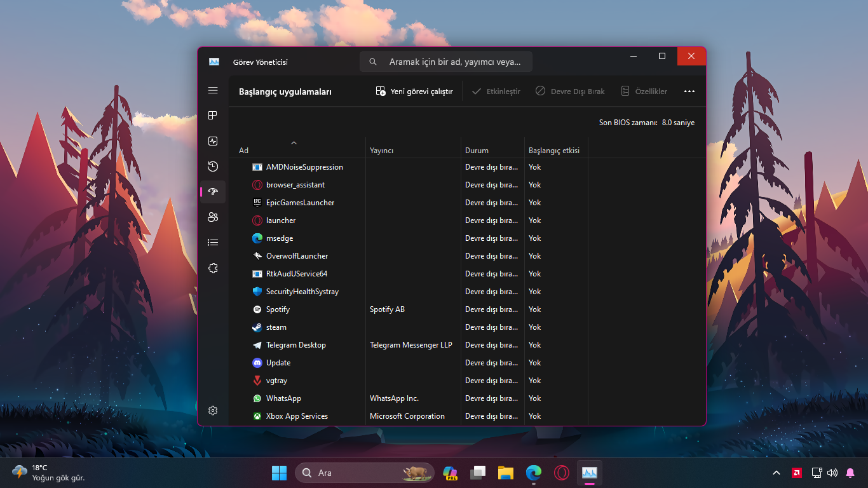
Task: Open Task Manager settings gear
Action: tap(213, 410)
